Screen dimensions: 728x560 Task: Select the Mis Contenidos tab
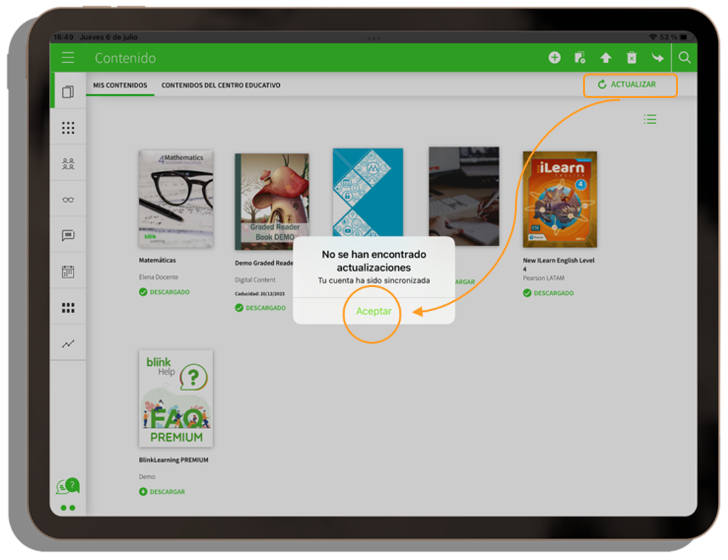coord(120,85)
